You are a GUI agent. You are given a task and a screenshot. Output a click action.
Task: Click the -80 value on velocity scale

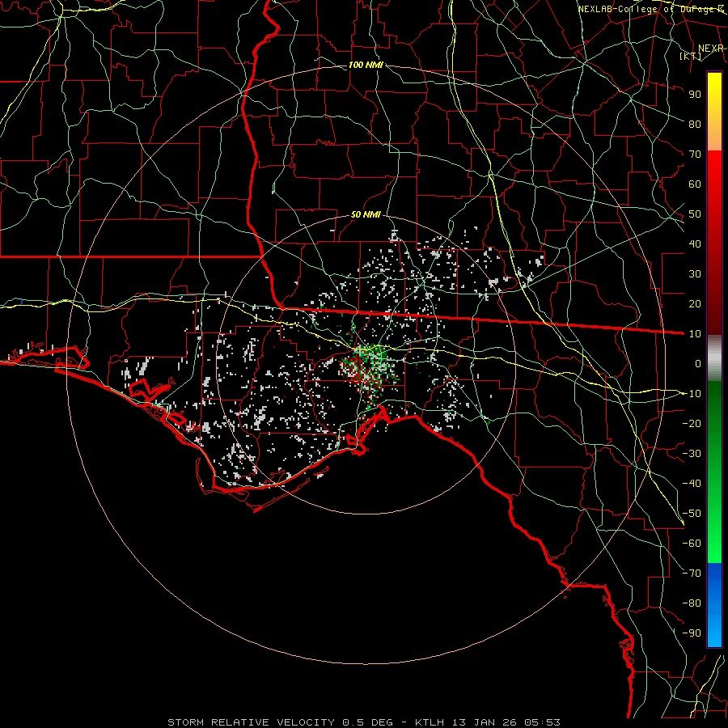[692, 603]
